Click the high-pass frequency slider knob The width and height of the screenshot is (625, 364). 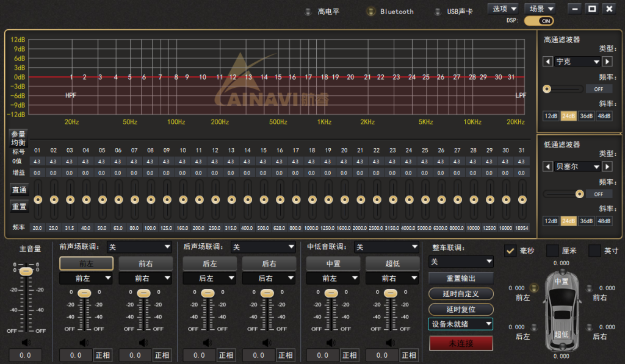(547, 89)
